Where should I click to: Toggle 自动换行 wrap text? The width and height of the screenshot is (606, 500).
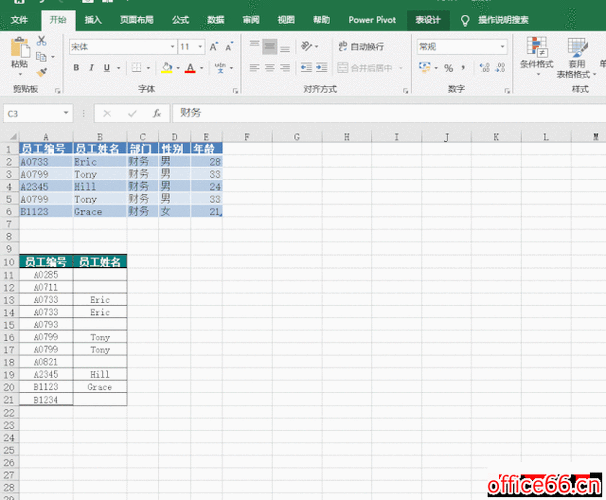click(361, 47)
